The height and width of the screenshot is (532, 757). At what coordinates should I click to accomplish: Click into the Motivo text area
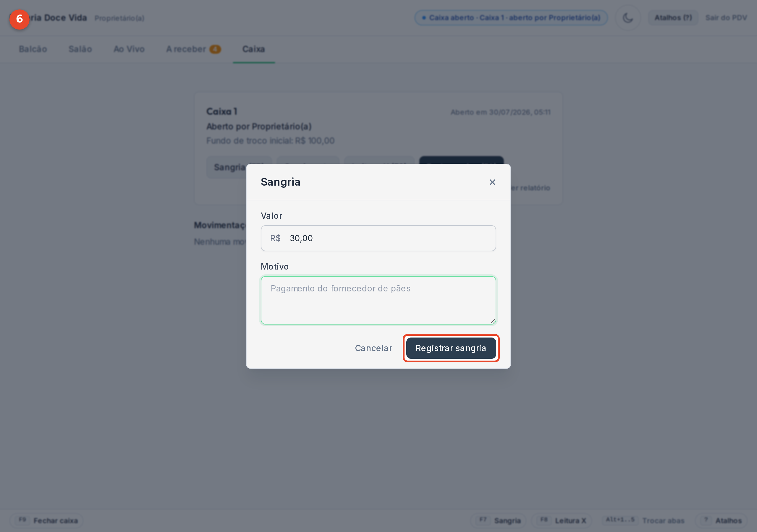(378, 300)
